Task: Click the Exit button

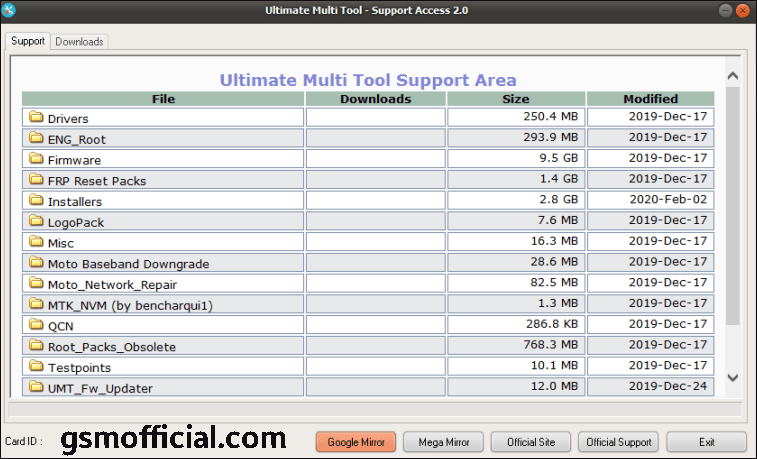Action: pos(707,442)
